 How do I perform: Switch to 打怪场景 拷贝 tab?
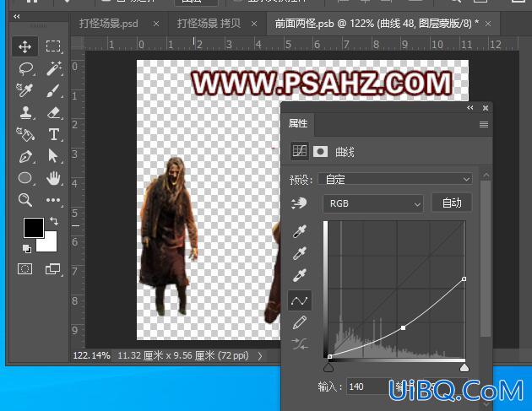pos(209,24)
